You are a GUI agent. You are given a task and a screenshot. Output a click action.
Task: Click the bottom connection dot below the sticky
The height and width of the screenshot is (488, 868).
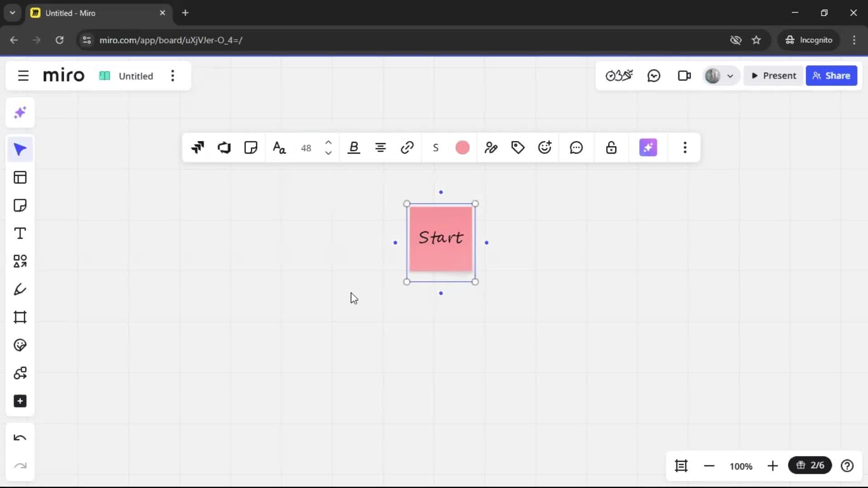[441, 293]
